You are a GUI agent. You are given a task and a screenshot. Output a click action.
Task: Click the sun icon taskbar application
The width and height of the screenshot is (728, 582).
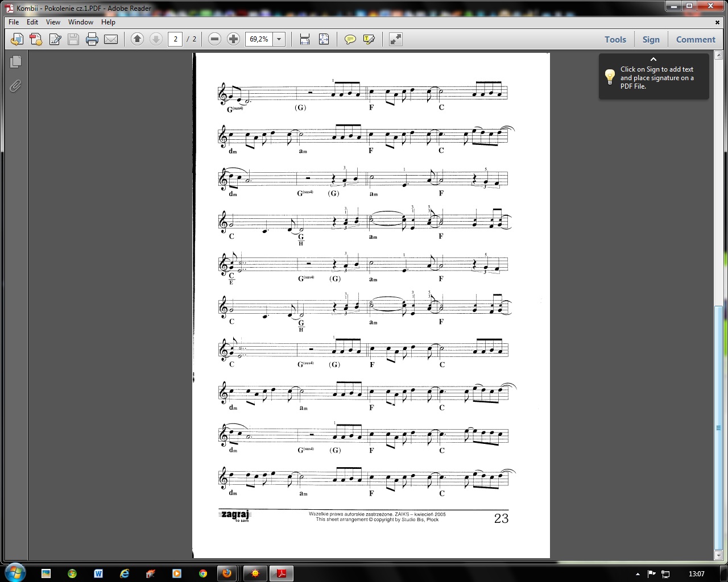click(255, 573)
